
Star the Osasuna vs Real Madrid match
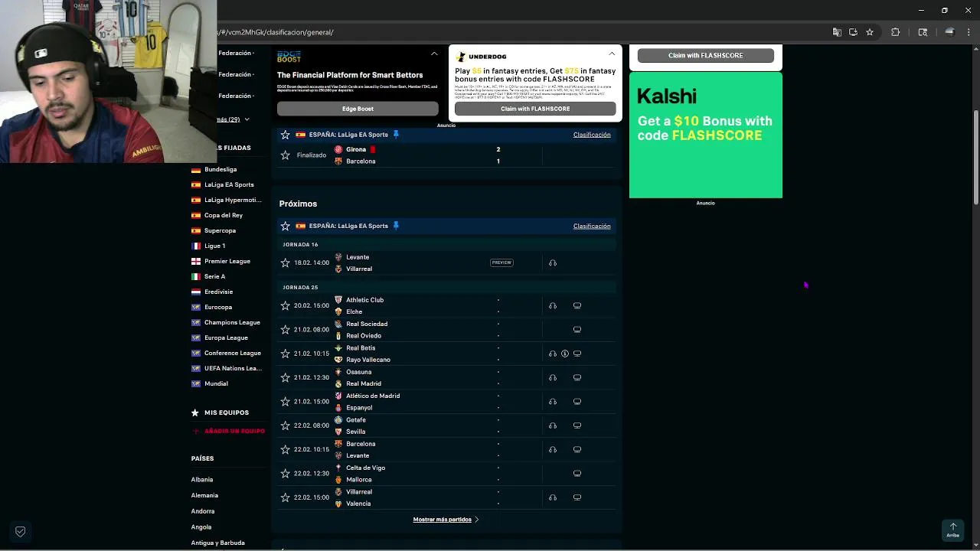(x=286, y=377)
